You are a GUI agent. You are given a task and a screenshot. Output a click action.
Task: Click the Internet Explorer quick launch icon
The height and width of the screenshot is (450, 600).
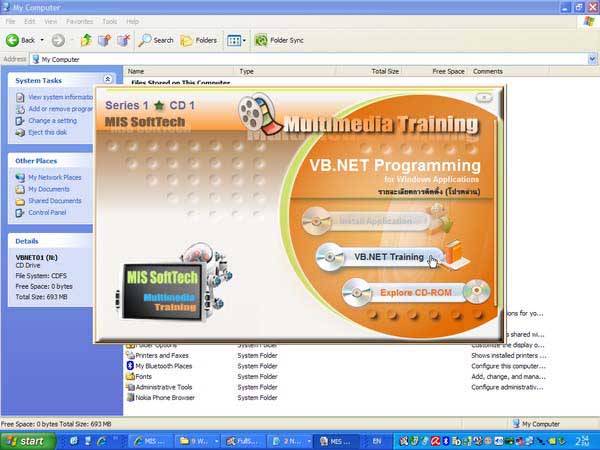pyautogui.click(x=102, y=441)
